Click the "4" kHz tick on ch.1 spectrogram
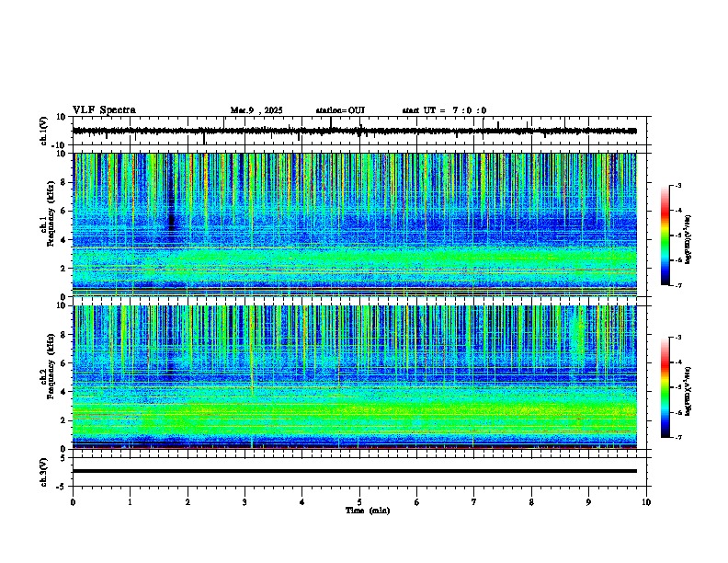Viewport: 728px width, 563px height. 63,240
